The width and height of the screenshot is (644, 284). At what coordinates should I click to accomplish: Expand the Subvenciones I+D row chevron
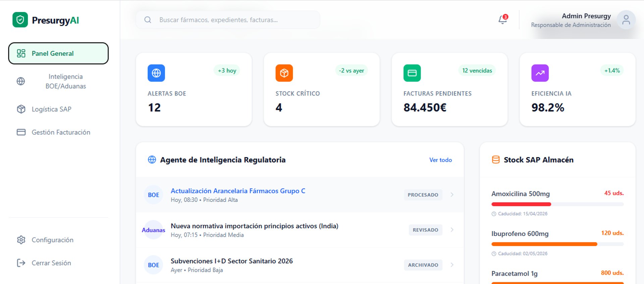(452, 265)
